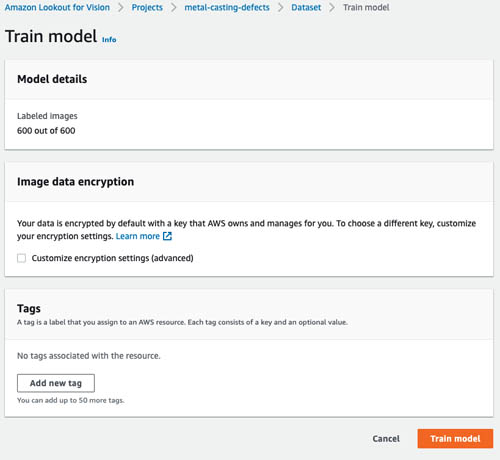
Task: Open Info link beside Train model heading
Action: [109, 40]
